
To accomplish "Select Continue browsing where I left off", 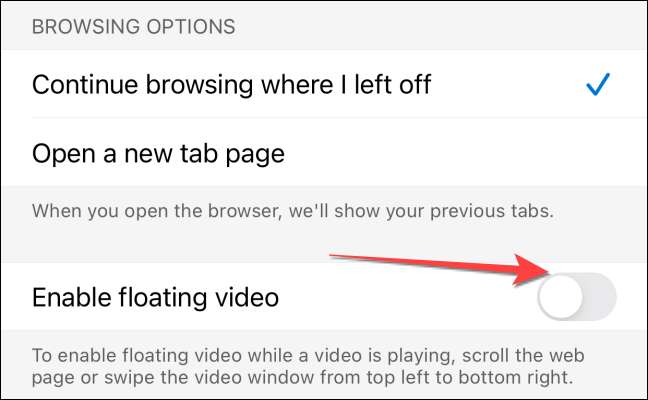I will (324, 84).
